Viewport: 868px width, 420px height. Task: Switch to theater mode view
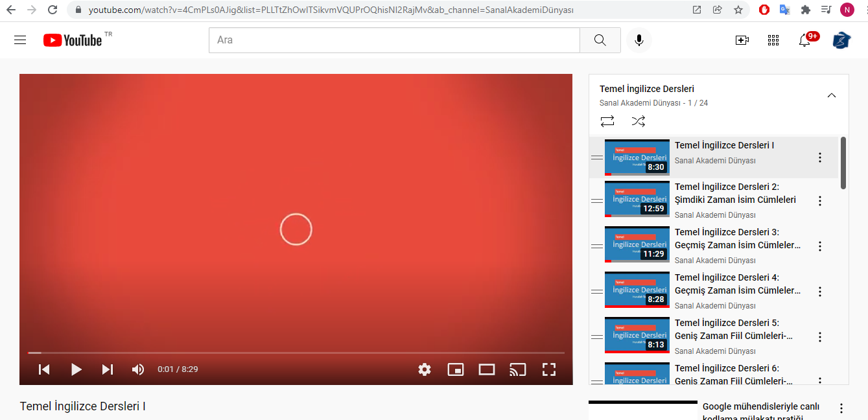[487, 369]
